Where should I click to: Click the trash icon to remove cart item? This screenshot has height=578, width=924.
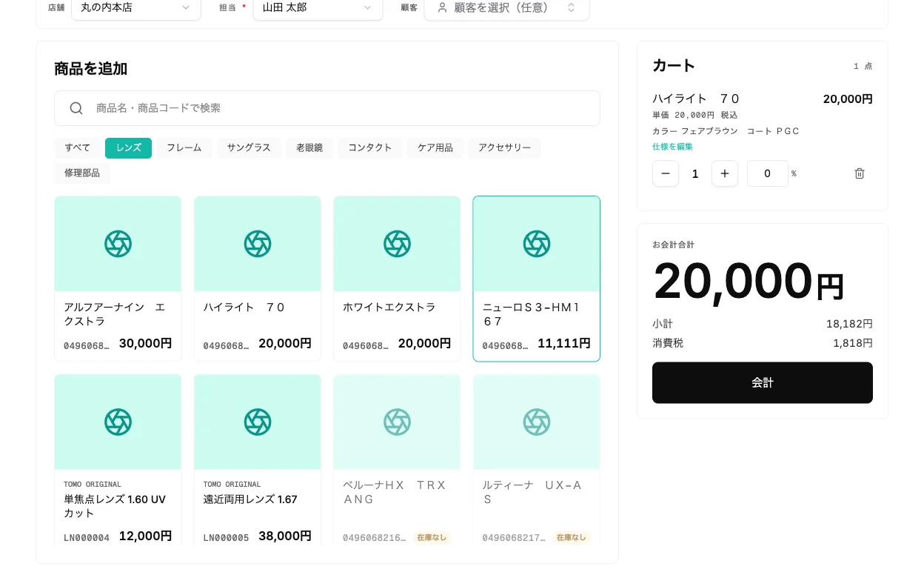coord(860,173)
